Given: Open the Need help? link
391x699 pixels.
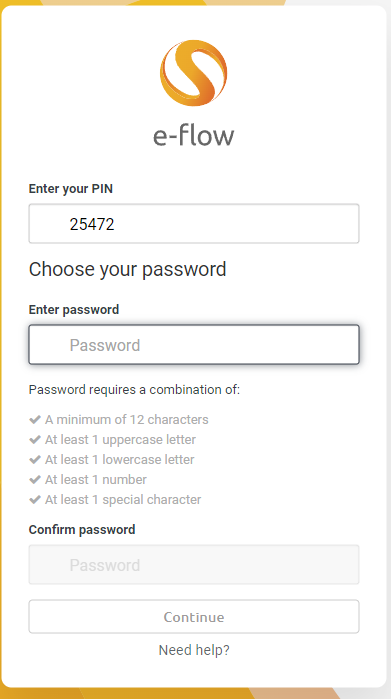Looking at the screenshot, I should point(194,650).
